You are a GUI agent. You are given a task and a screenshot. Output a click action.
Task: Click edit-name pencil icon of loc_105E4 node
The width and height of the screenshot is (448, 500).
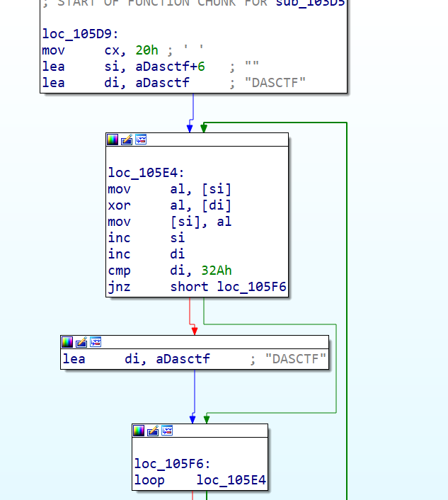click(127, 140)
